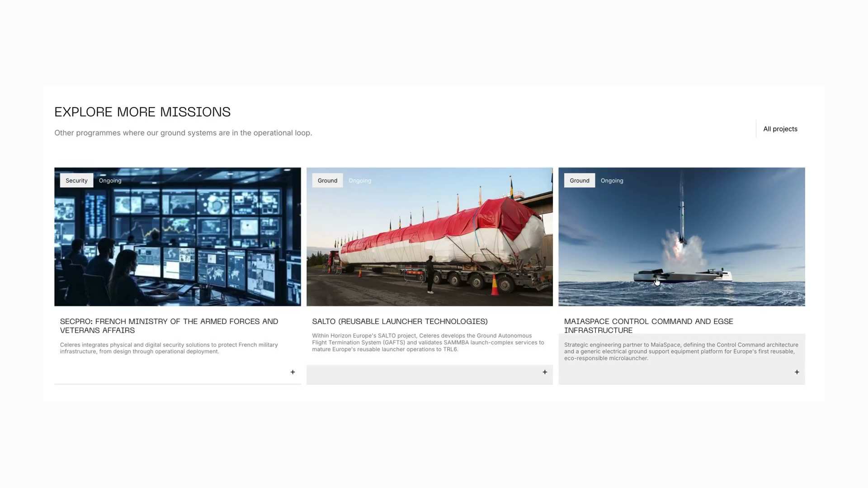The height and width of the screenshot is (488, 868).
Task: Click the Ground tag on MaiaSpace card
Action: pos(580,180)
